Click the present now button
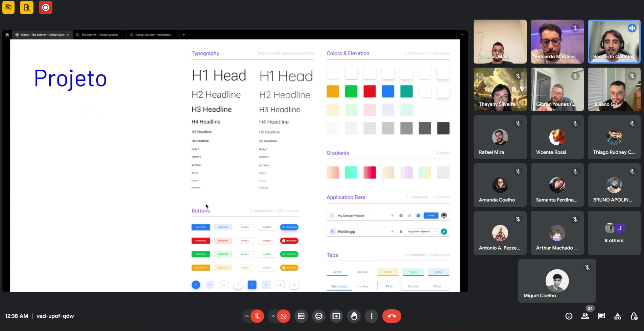Viewport: 644px width, 331px height. 336,316
